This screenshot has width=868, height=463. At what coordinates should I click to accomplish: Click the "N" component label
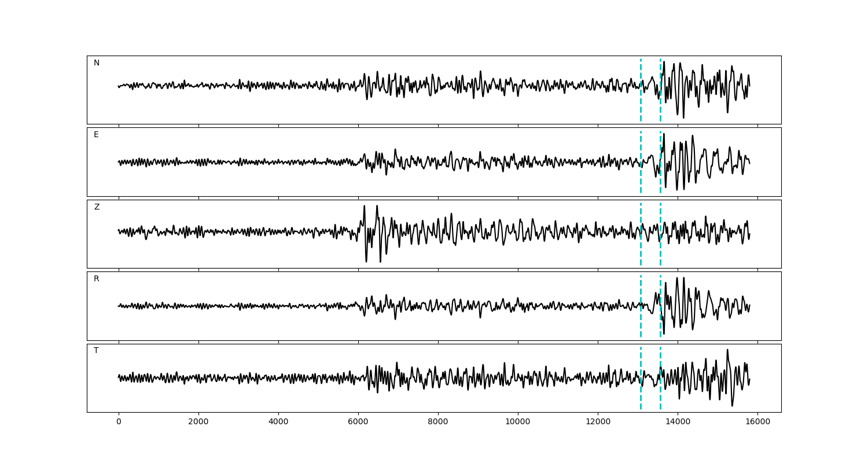point(97,63)
